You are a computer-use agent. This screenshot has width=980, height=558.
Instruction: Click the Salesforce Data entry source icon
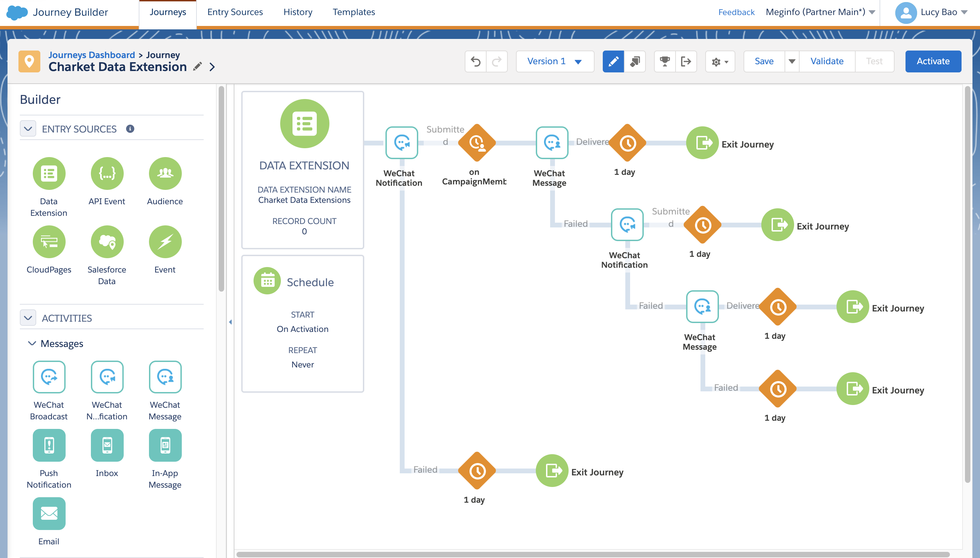[107, 241]
